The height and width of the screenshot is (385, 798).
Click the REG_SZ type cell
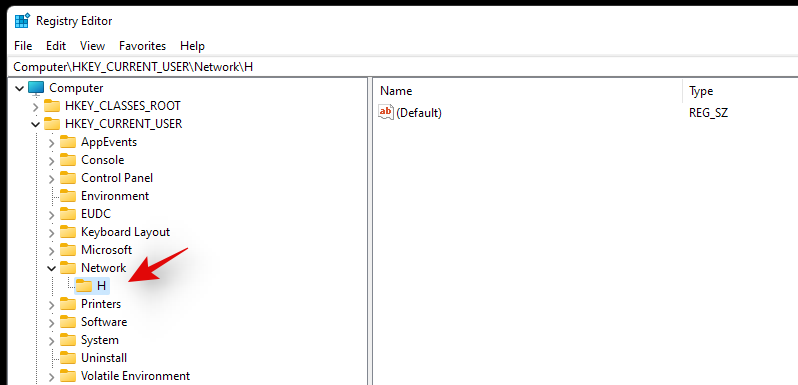(x=708, y=113)
